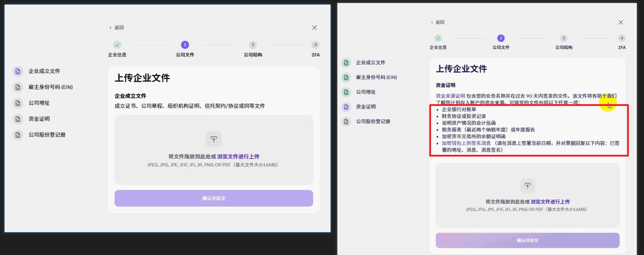The image size is (644, 255).
Task: Click 公司股份登记册 document icon in right window
Action: (x=346, y=122)
